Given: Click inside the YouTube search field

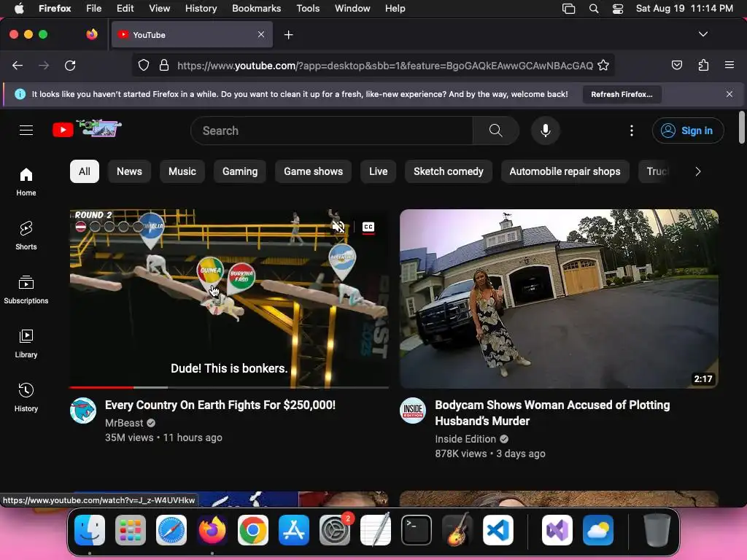Looking at the screenshot, I should [x=332, y=131].
